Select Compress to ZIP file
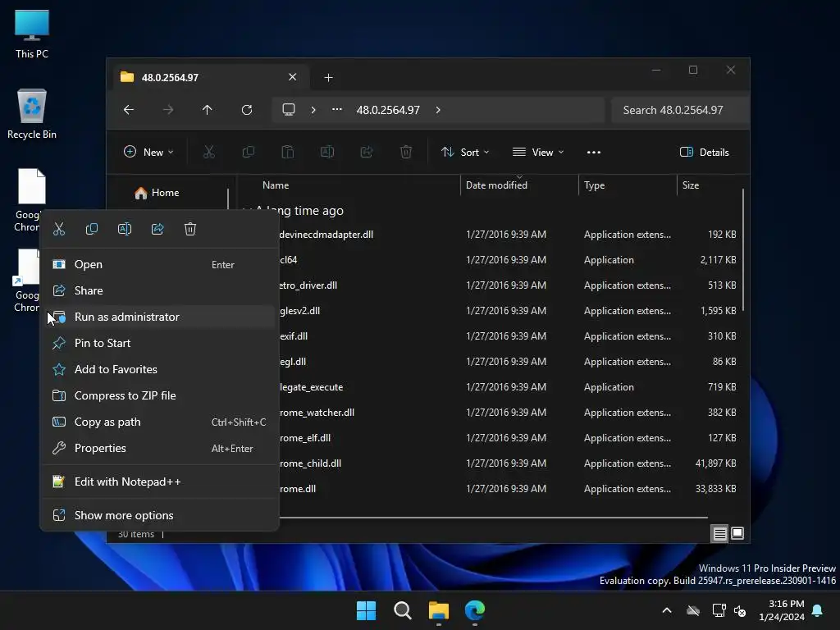The width and height of the screenshot is (840, 630). coord(159,395)
